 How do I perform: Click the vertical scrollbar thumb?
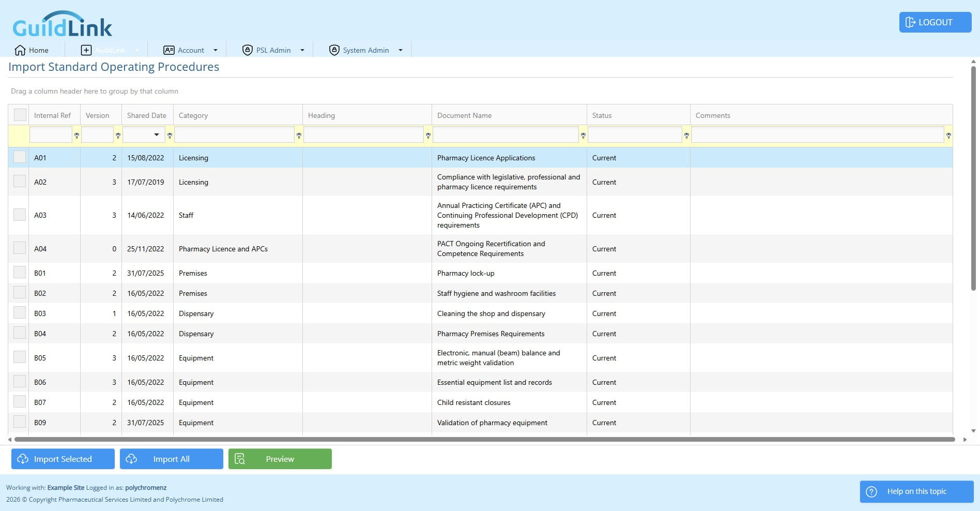(x=973, y=178)
